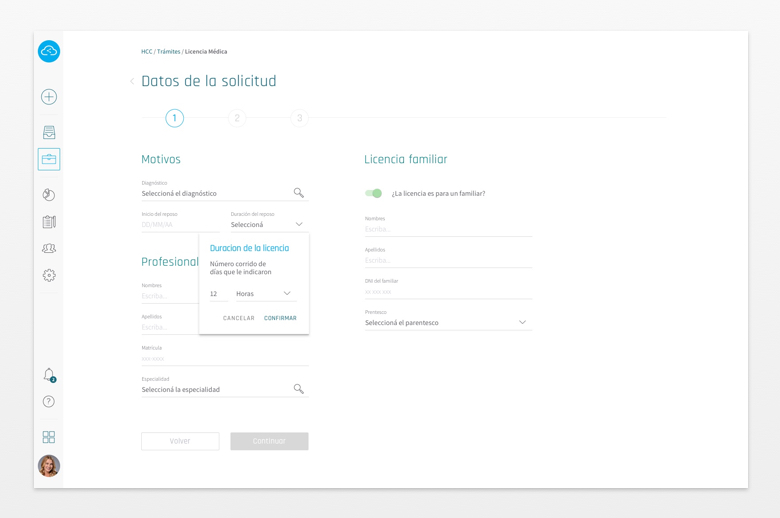This screenshot has width=780, height=518.
Task: Click the Trámites breadcrumb link
Action: pyautogui.click(x=168, y=51)
